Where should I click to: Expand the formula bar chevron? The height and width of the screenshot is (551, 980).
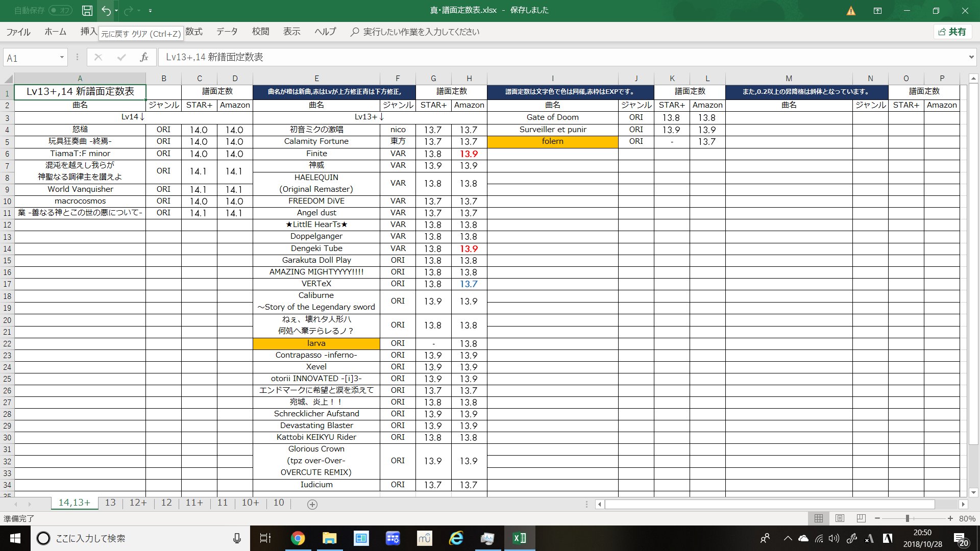click(971, 57)
